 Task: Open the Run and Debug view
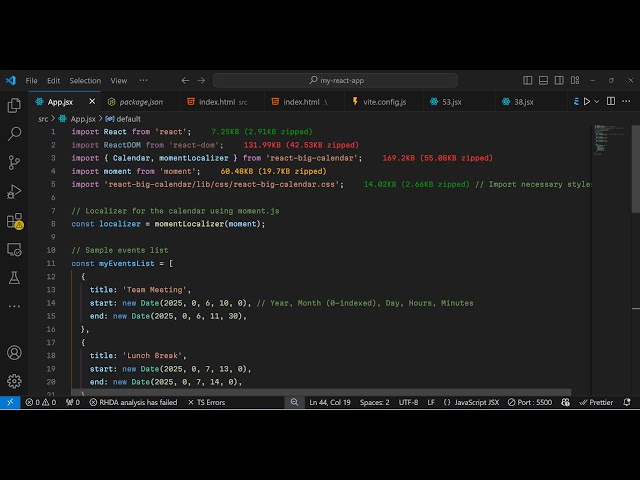(14, 191)
